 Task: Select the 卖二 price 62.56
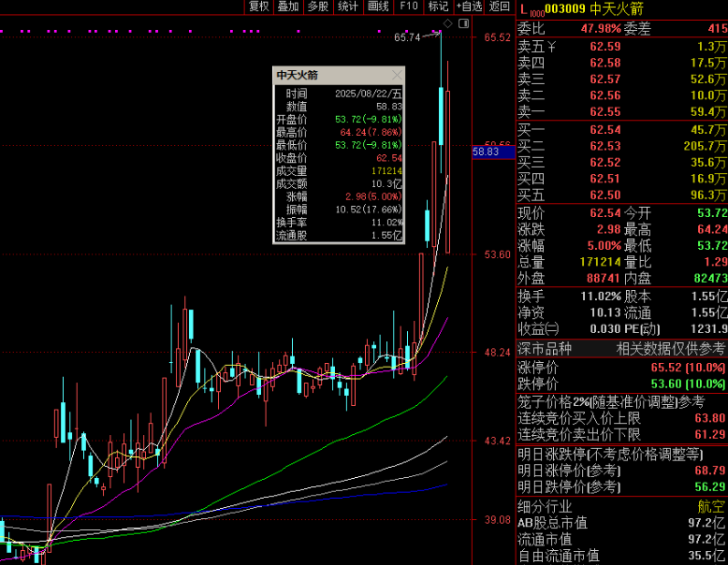tap(605, 95)
